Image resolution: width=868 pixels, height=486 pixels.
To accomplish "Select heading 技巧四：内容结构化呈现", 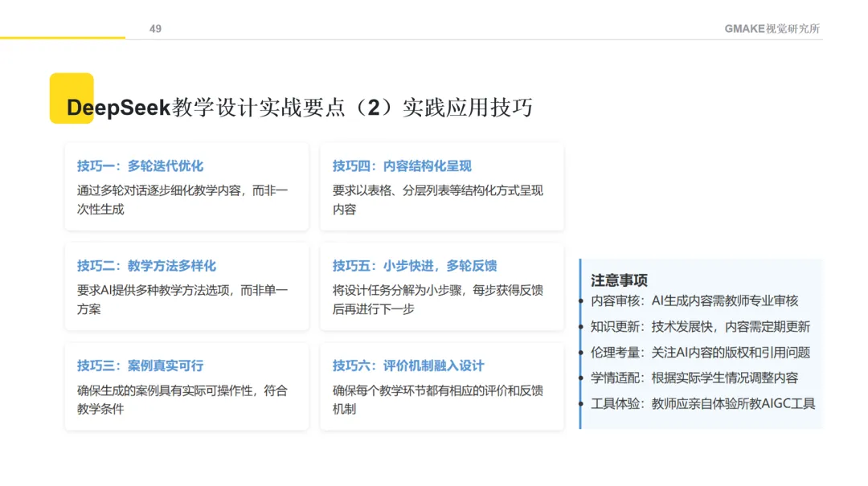I will (x=402, y=166).
